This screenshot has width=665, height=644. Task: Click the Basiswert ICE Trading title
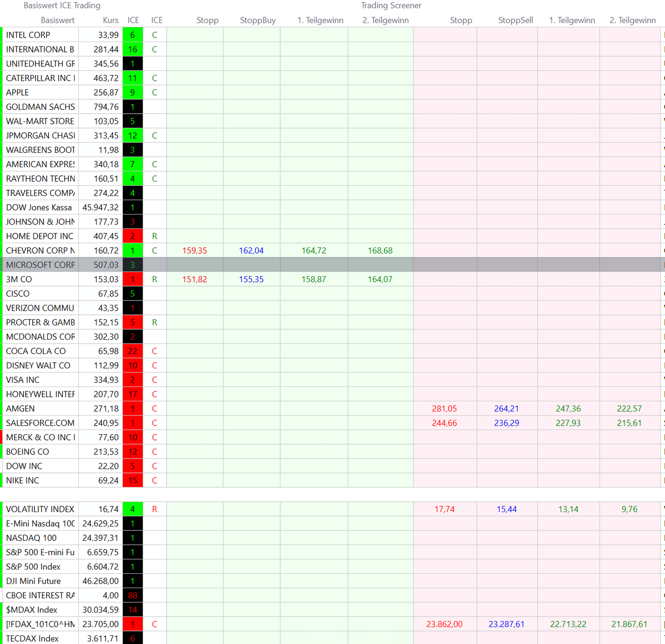(x=62, y=6)
